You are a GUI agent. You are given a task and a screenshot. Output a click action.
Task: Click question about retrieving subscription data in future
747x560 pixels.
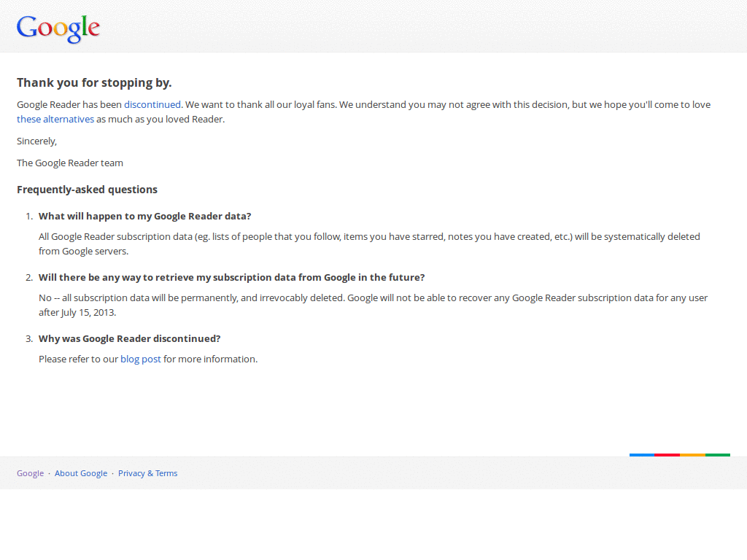[x=231, y=278]
